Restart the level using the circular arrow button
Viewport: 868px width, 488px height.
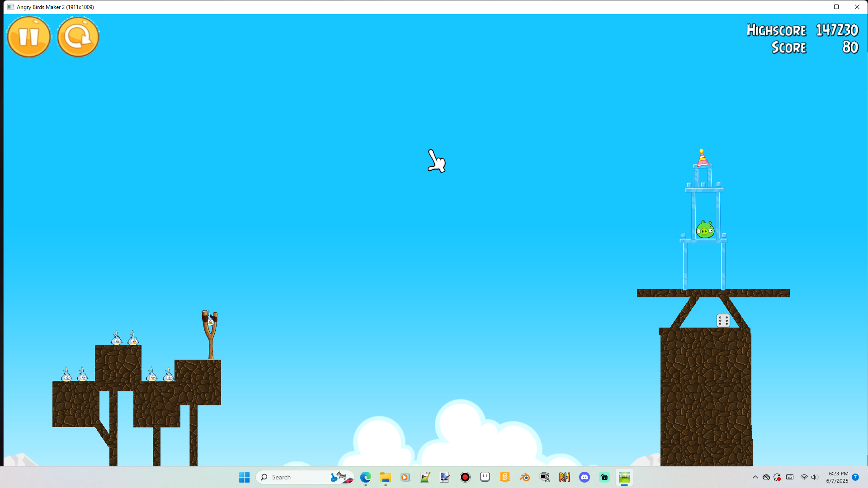point(78,37)
